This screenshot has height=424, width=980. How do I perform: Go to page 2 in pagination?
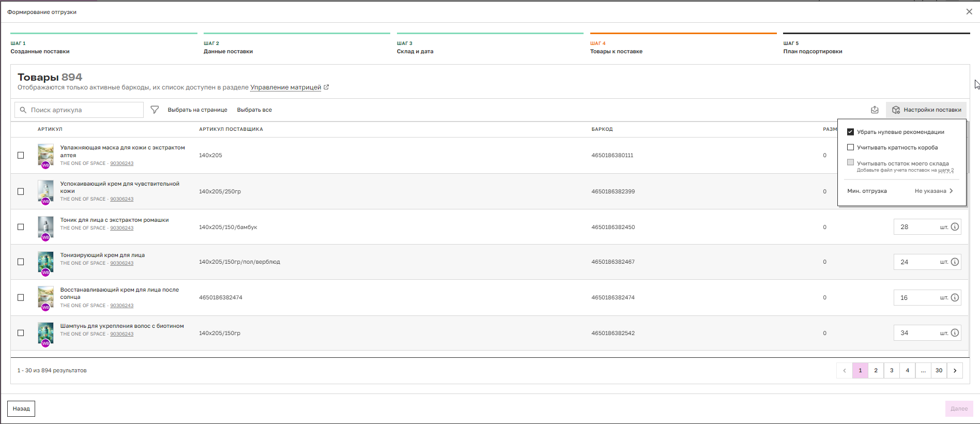click(876, 370)
